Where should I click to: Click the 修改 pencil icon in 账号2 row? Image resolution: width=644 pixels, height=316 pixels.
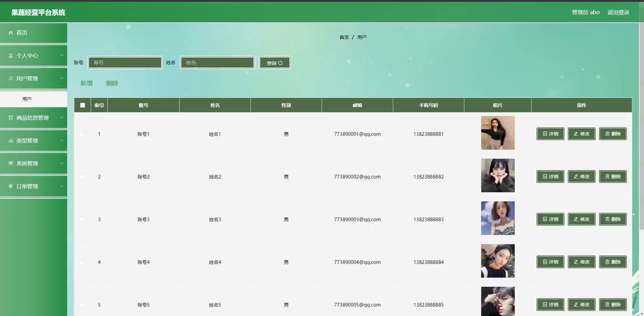click(576, 176)
